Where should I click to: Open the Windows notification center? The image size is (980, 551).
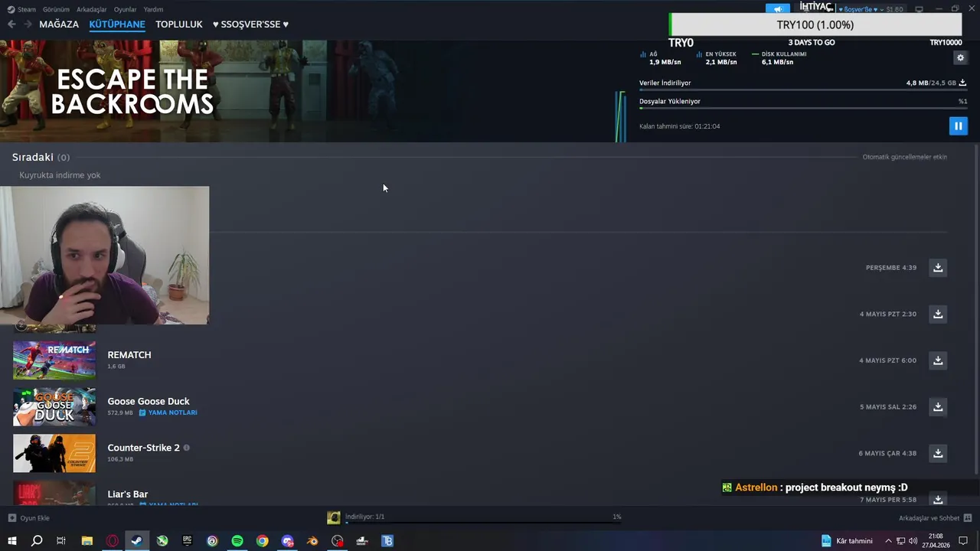(x=964, y=541)
